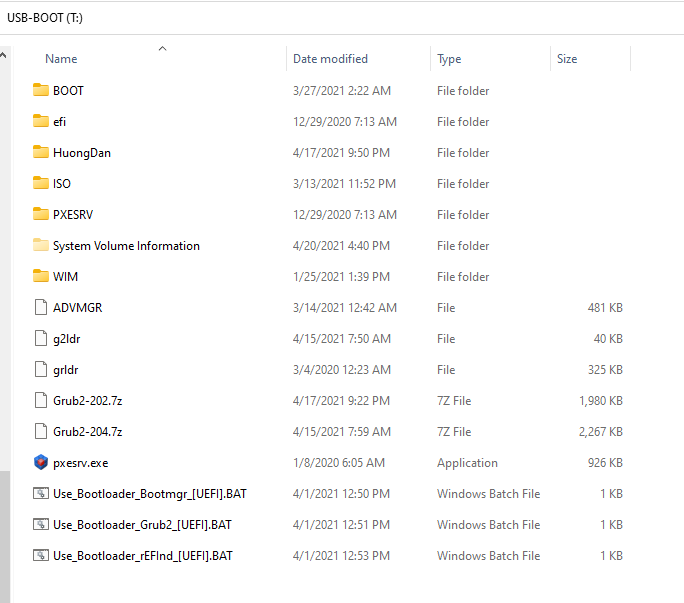Select the ISO folder icon
The height and width of the screenshot is (603, 684).
pos(41,183)
